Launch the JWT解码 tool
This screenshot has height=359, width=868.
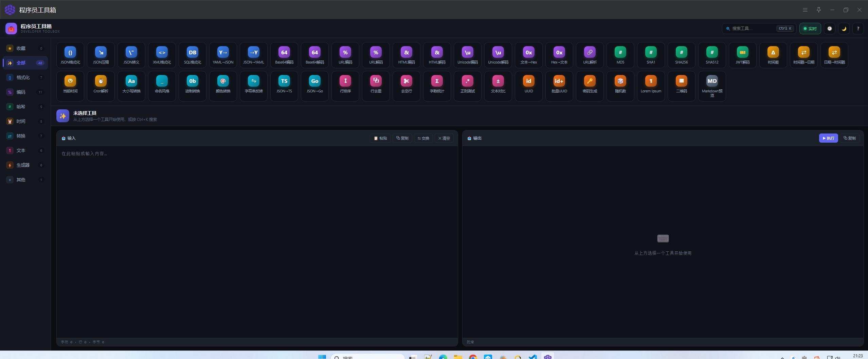click(x=743, y=55)
